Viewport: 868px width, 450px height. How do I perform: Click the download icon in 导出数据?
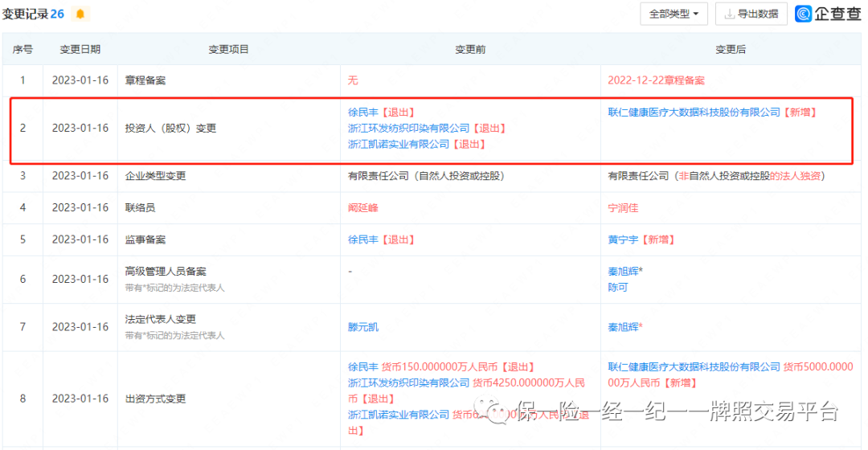click(730, 14)
